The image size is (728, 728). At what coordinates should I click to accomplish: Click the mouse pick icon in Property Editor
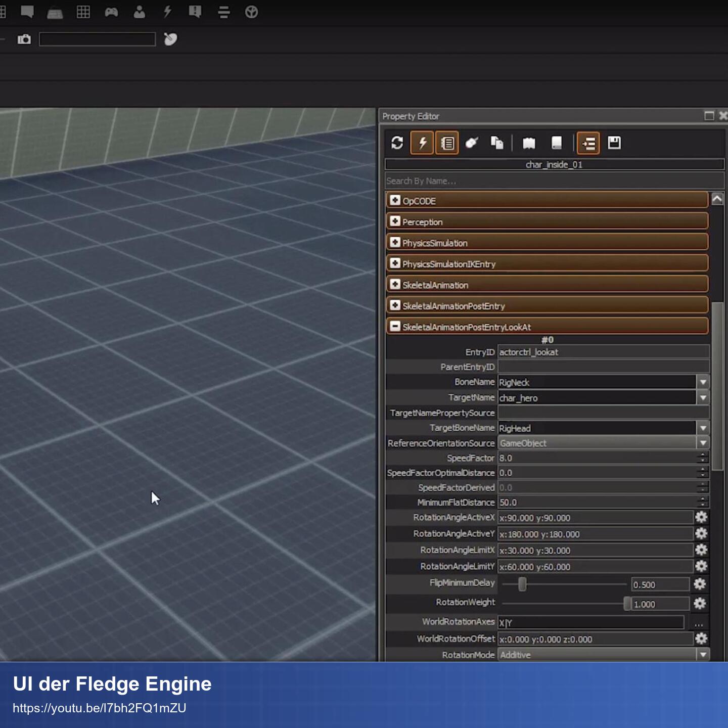point(472,143)
